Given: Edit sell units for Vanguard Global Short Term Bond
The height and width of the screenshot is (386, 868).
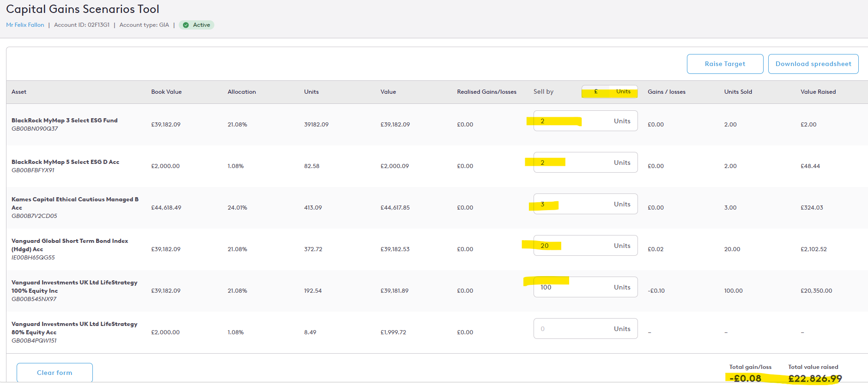Looking at the screenshot, I should 585,246.
